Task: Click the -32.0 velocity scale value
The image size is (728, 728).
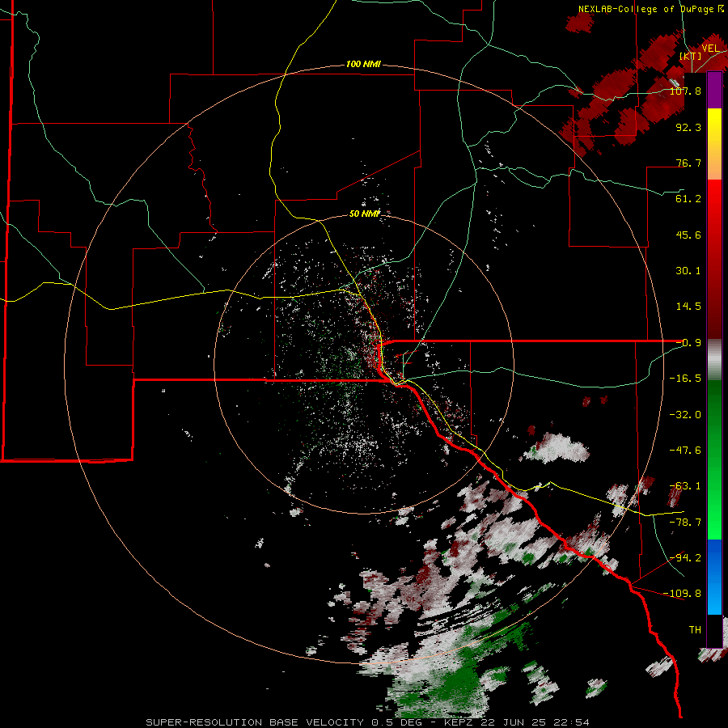Action: click(685, 415)
